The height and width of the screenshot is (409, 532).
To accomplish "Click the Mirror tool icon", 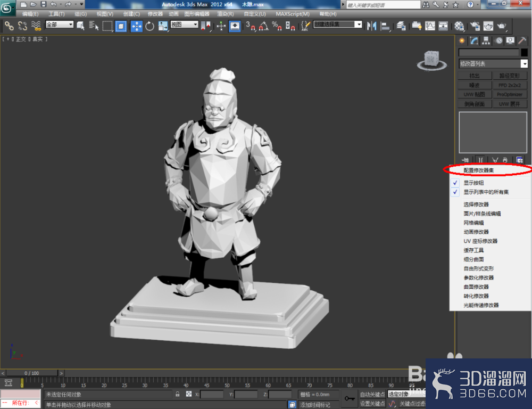I will pyautogui.click(x=371, y=26).
